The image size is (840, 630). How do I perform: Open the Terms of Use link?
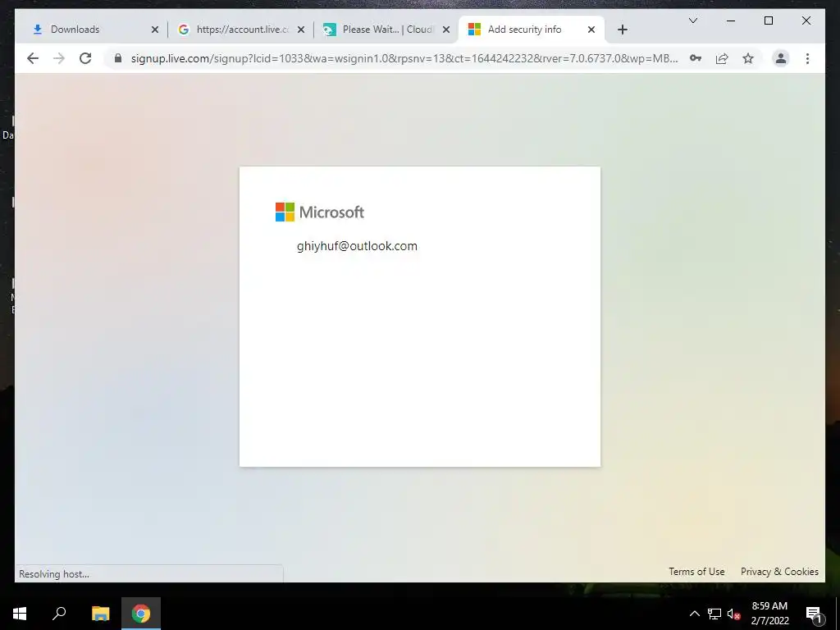pyautogui.click(x=696, y=572)
